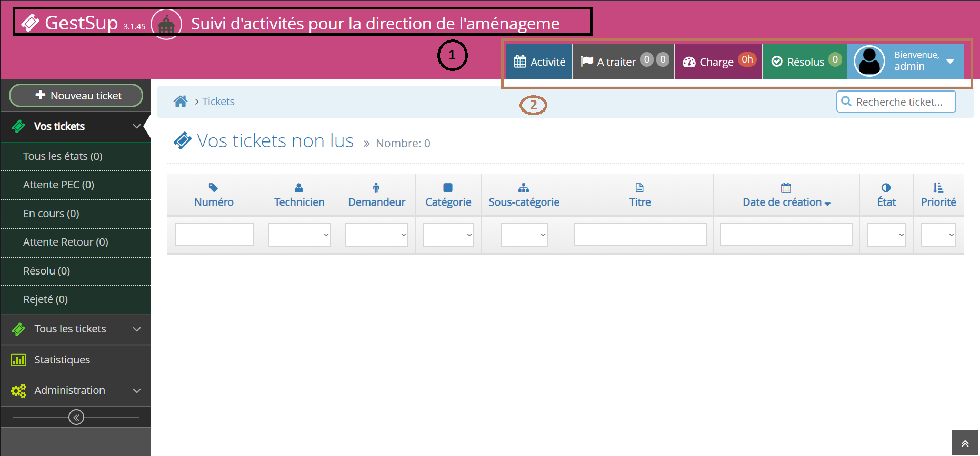
Task: Click the État half-circle icon
Action: coord(886,188)
